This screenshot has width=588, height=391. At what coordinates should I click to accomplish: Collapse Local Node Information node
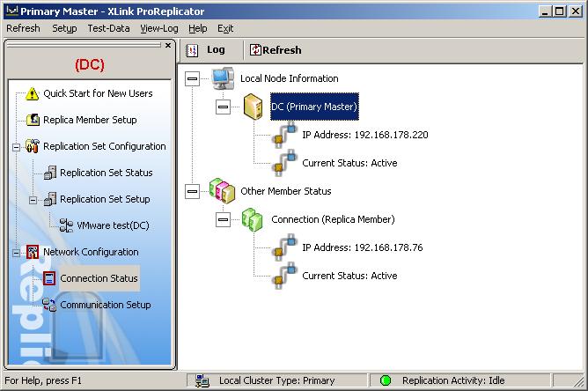tap(192, 78)
